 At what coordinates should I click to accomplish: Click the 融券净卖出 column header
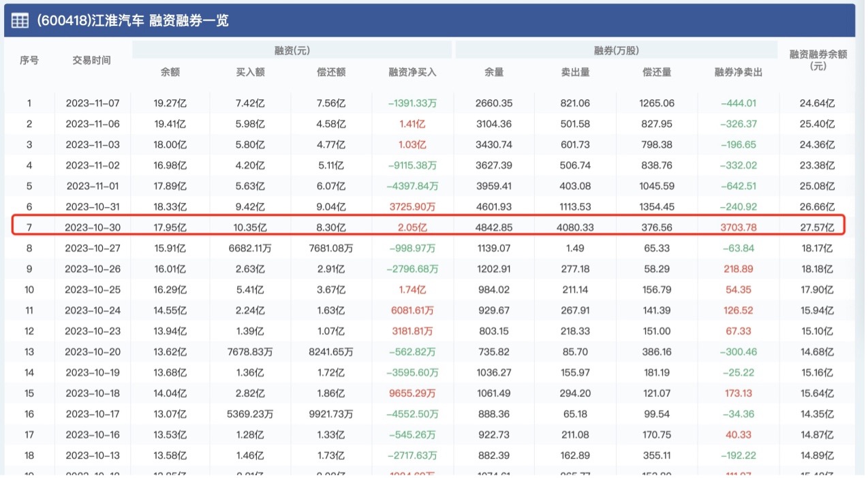(738, 71)
